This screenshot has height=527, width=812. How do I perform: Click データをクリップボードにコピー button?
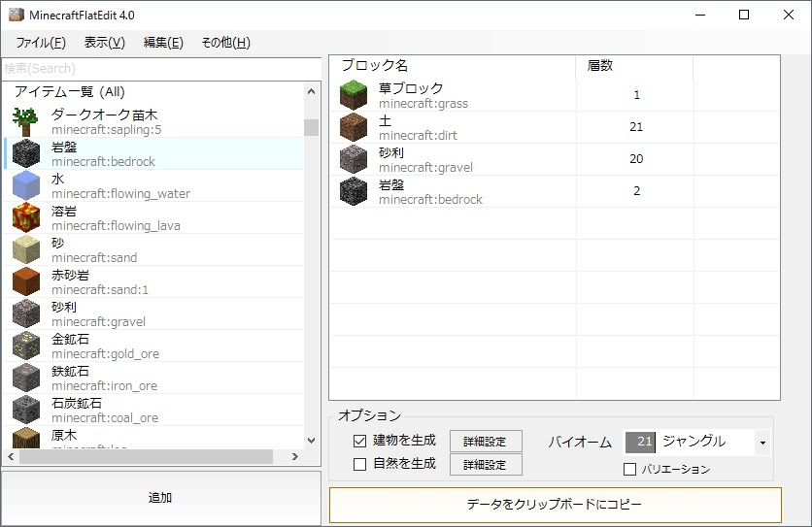coord(555,505)
